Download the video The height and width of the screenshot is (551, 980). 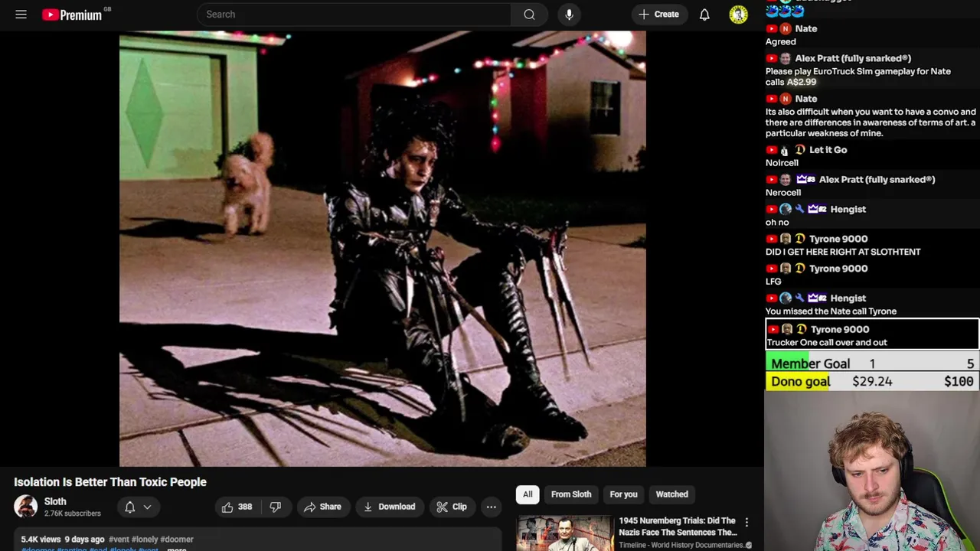(389, 507)
